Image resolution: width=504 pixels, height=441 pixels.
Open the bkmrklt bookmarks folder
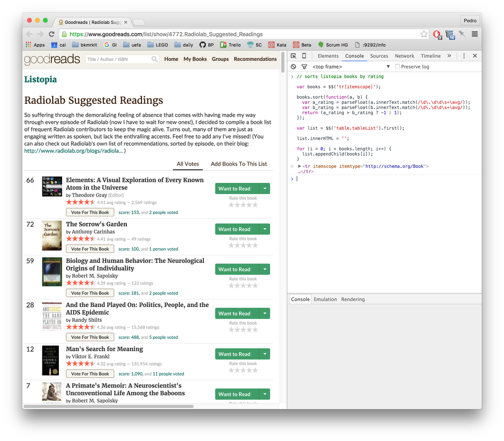pos(84,45)
